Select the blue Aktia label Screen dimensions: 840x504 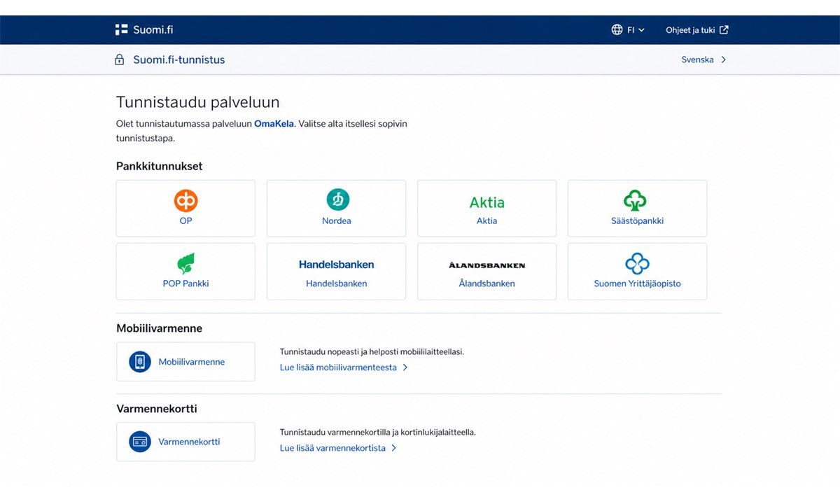(x=486, y=220)
